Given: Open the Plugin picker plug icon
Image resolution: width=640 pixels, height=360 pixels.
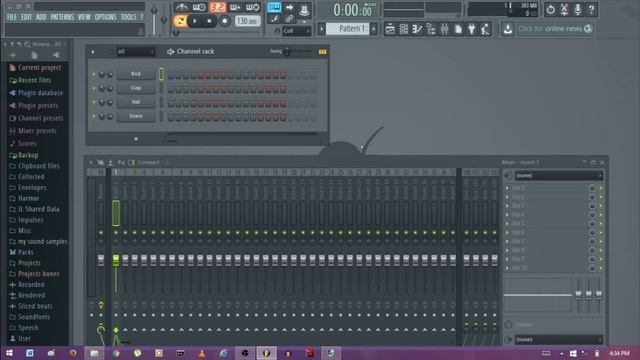Looking at the screenshot, I should click(x=471, y=29).
